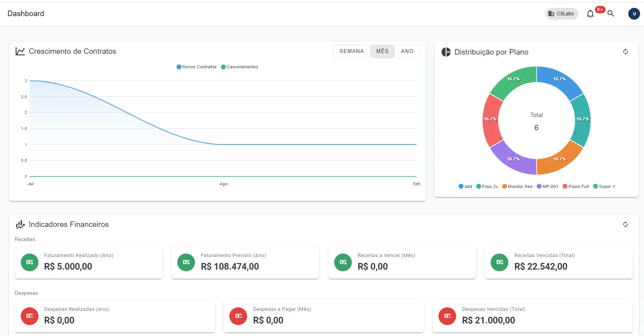Click the Despesas section heading
The width and height of the screenshot is (644, 336).
click(x=26, y=293)
